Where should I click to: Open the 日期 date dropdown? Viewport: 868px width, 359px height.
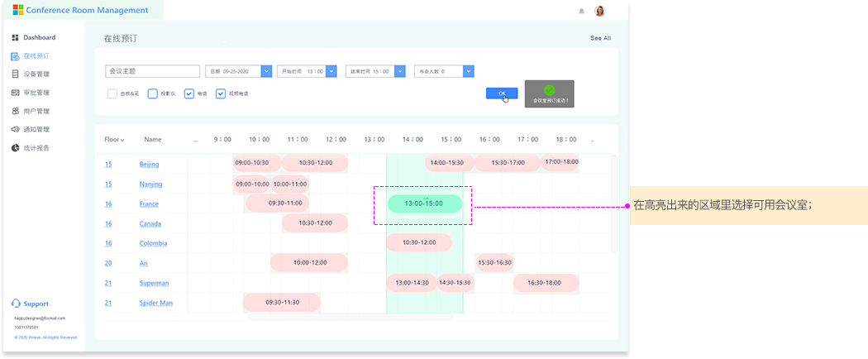[x=266, y=71]
